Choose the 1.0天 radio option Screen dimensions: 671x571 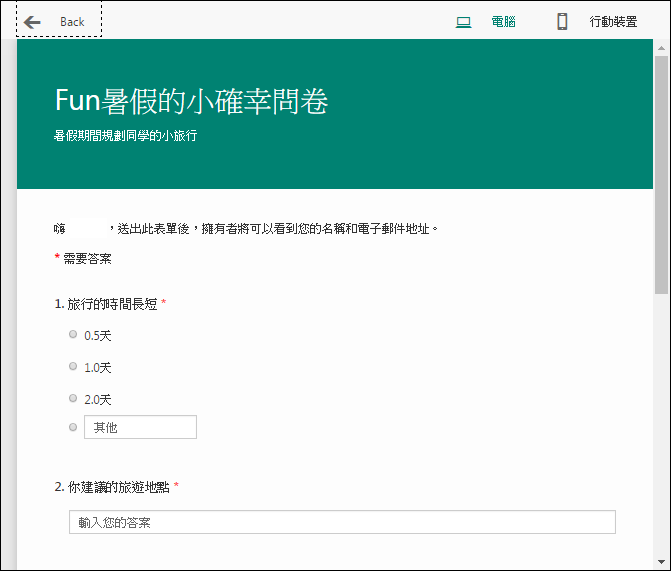coord(73,366)
